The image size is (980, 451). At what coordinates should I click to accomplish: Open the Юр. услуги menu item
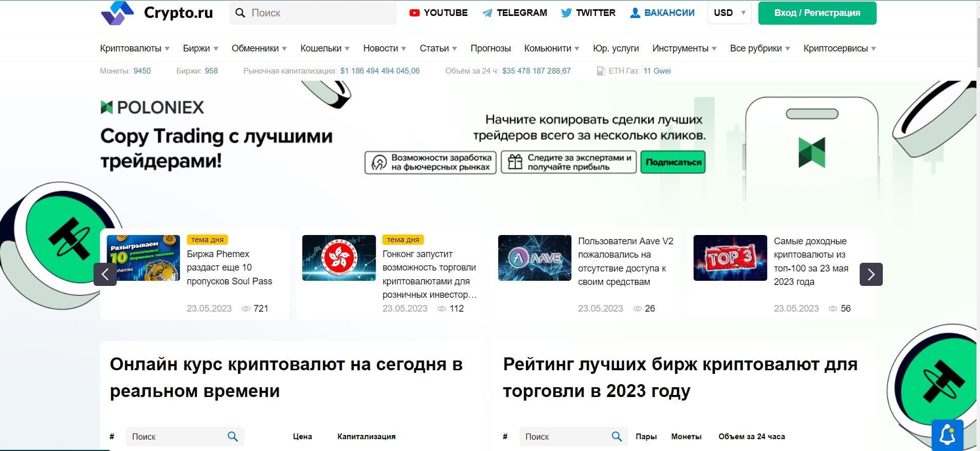(x=616, y=48)
